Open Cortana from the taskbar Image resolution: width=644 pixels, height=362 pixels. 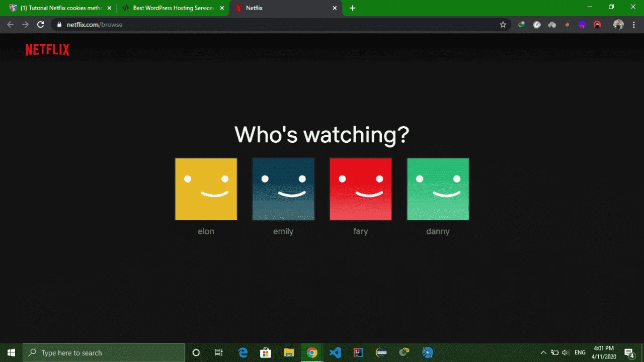click(196, 352)
